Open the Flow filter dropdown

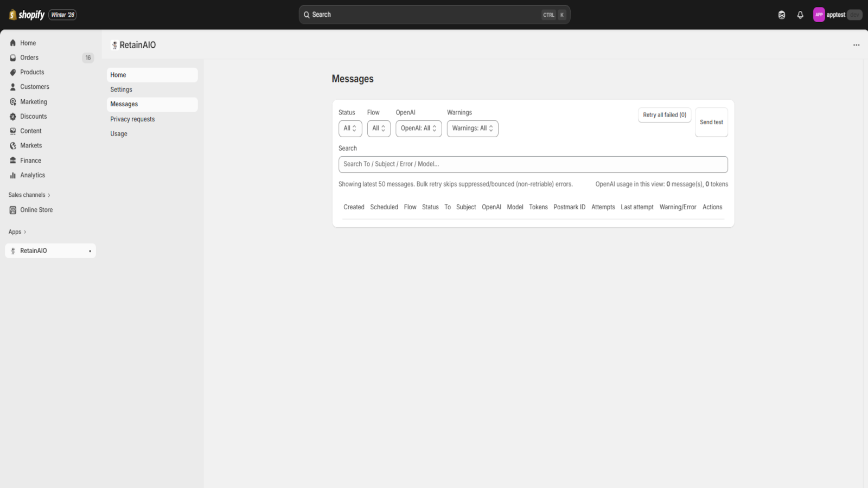pos(378,129)
